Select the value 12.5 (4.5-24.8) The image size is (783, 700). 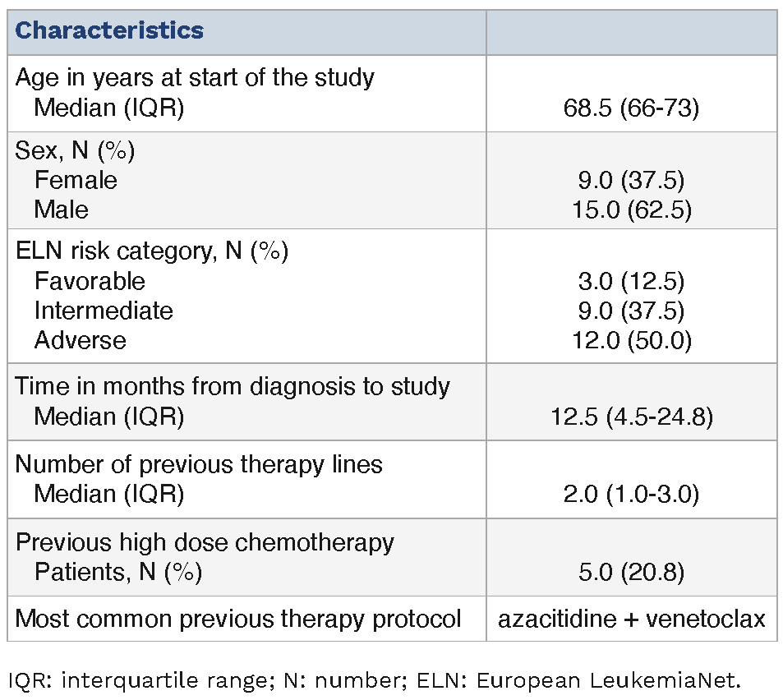(x=631, y=417)
